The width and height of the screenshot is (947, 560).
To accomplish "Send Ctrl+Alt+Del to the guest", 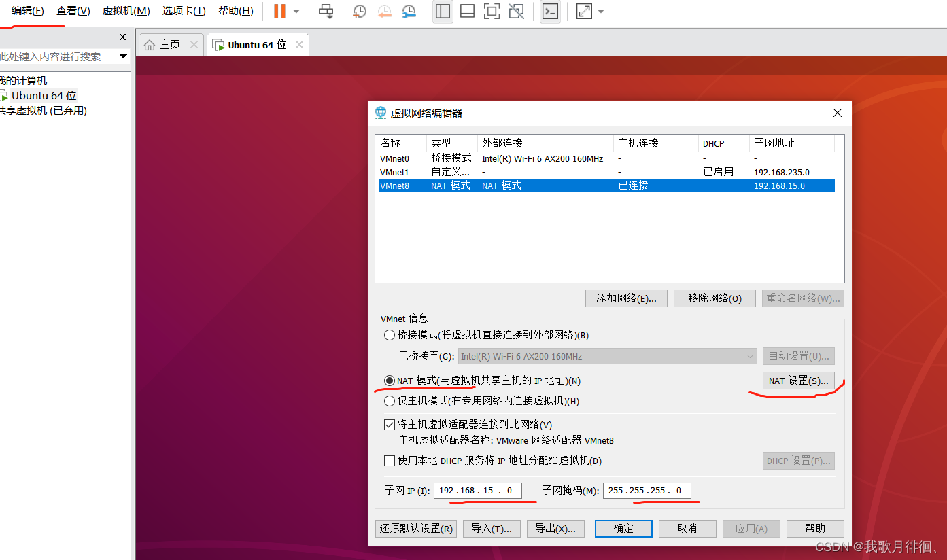I will (326, 11).
